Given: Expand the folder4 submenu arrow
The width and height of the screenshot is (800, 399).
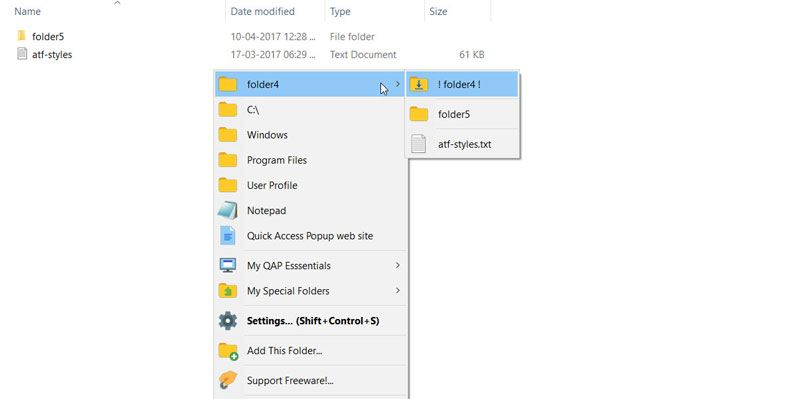Looking at the screenshot, I should 397,84.
